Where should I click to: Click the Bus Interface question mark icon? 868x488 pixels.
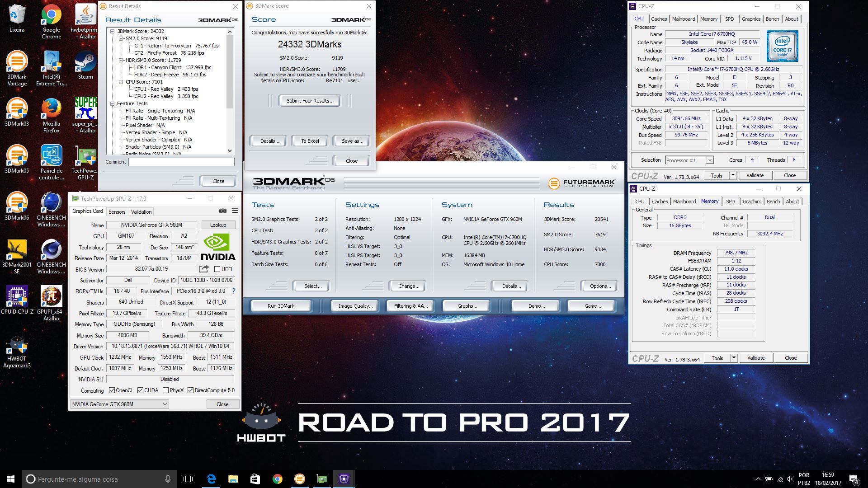(x=234, y=291)
